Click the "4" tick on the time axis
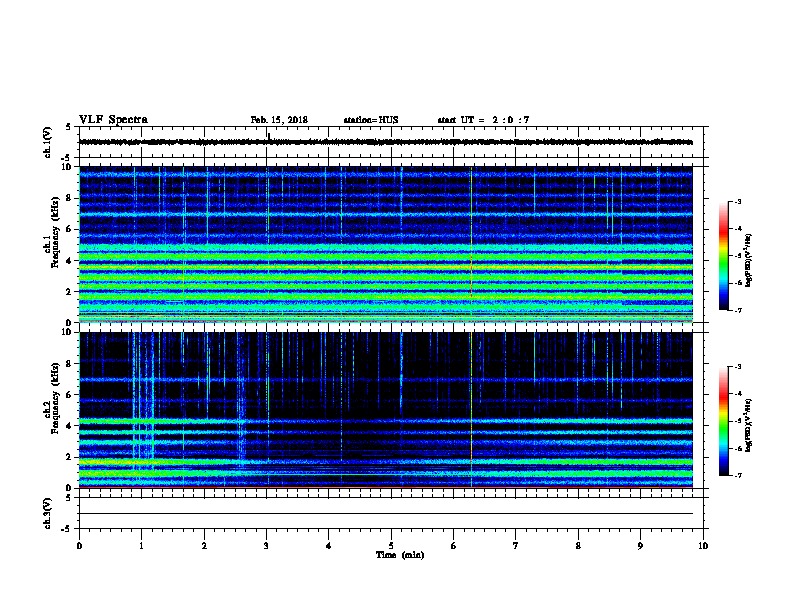792x612 pixels. [x=329, y=545]
